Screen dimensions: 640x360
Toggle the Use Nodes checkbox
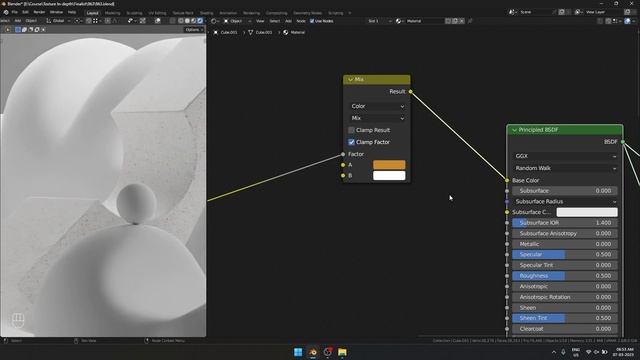pos(312,21)
